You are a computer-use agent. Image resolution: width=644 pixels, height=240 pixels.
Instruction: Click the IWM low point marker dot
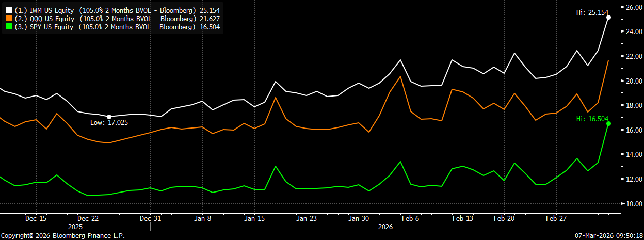109,117
